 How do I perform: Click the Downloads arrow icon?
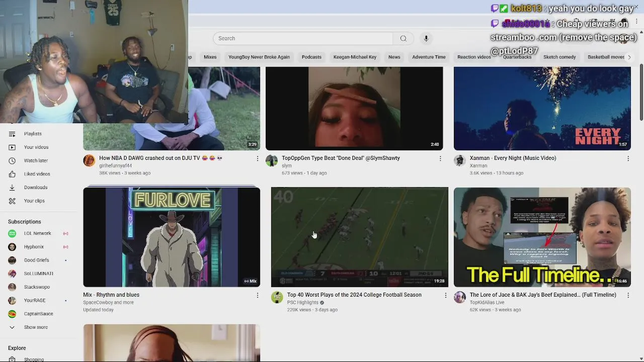tap(12, 188)
